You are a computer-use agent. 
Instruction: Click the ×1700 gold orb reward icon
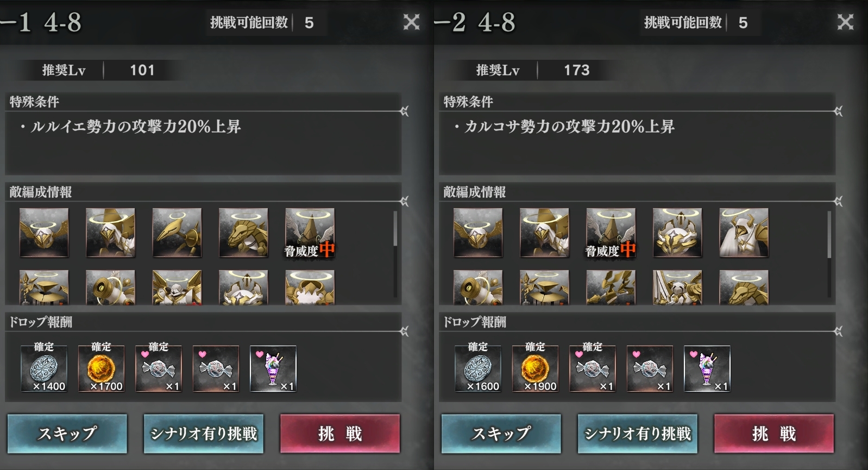tap(101, 368)
